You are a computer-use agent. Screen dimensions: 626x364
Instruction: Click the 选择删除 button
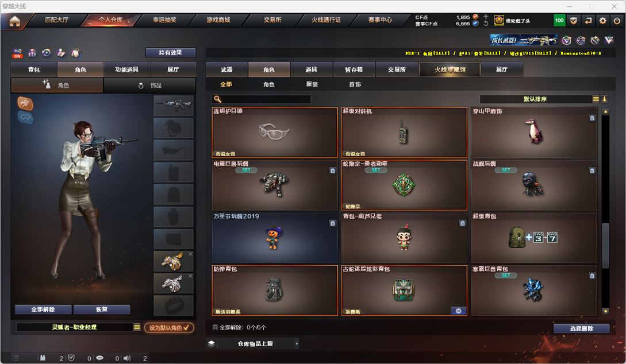click(582, 328)
